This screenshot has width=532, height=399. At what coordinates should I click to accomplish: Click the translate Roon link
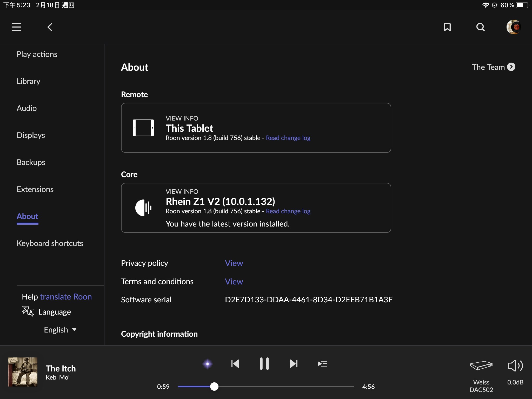click(66, 297)
